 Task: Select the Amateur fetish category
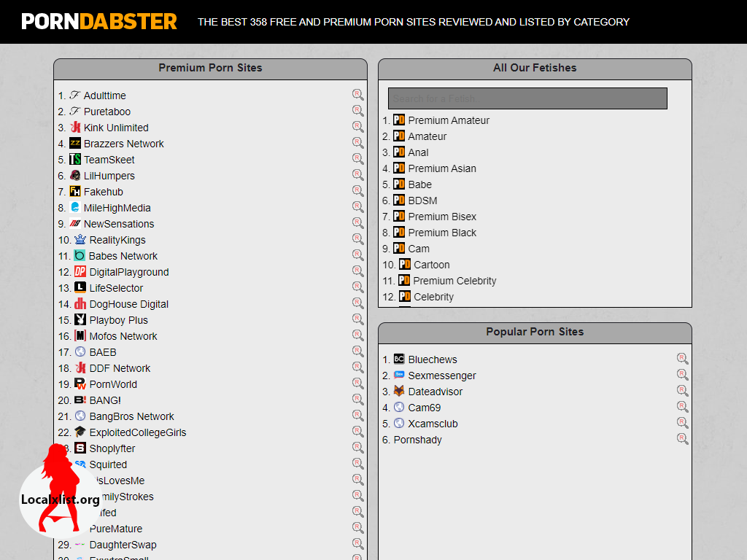tap(427, 136)
